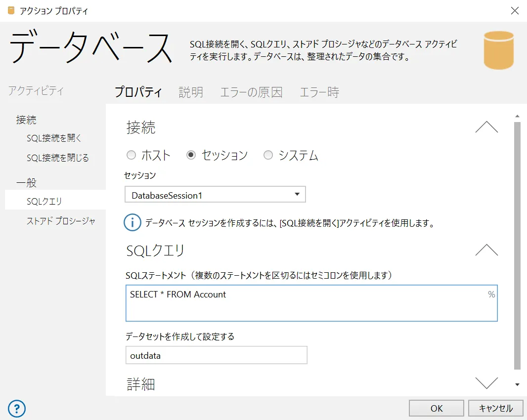Click the small title bar database icon
The image size is (527, 420).
point(11,10)
